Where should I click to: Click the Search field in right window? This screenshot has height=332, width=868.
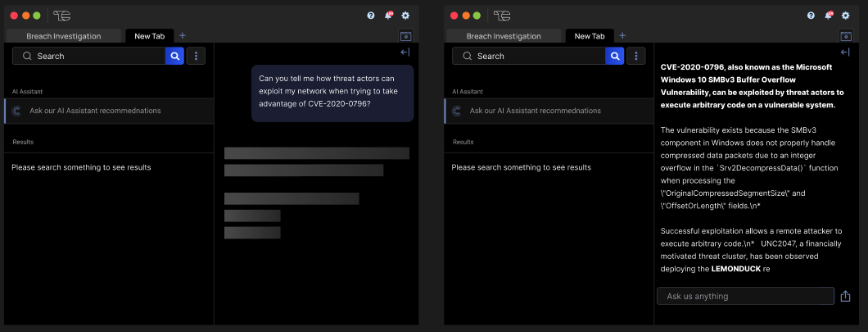pos(529,56)
